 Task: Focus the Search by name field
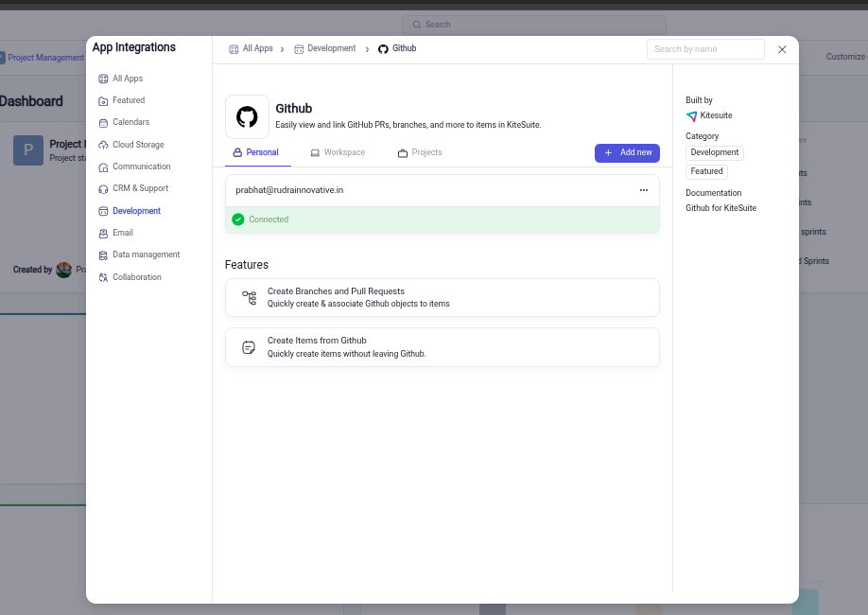[x=705, y=49]
